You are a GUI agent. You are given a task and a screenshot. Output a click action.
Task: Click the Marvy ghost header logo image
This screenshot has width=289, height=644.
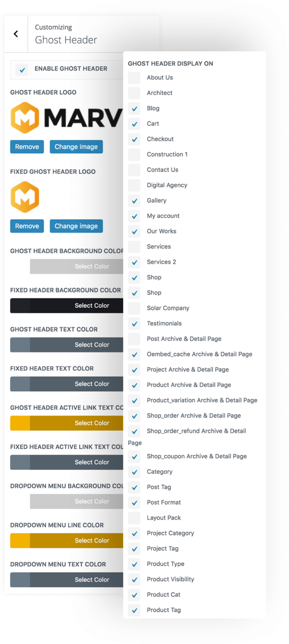click(66, 117)
